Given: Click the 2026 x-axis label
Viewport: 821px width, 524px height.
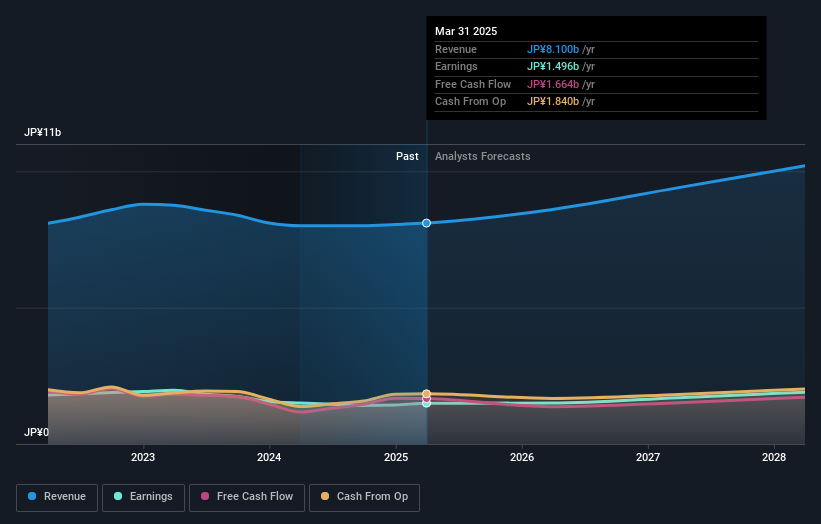Looking at the screenshot, I should 522,458.
